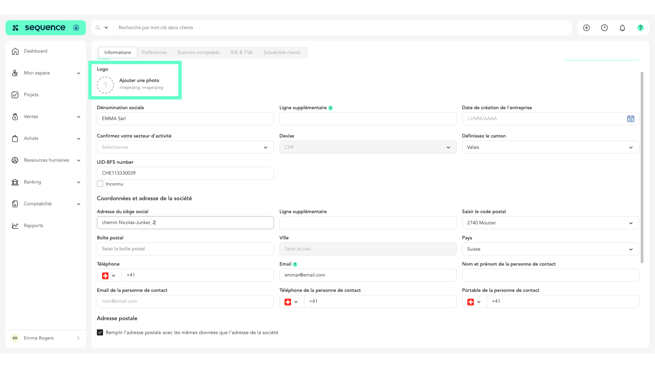Edit the Email field emmar@email.com
The width and height of the screenshot is (655, 368).
point(368,275)
